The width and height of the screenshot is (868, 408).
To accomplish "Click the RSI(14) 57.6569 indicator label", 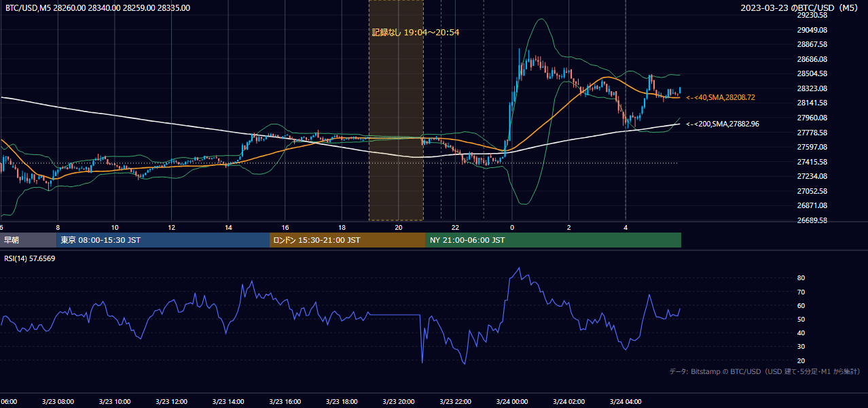I will [x=30, y=258].
